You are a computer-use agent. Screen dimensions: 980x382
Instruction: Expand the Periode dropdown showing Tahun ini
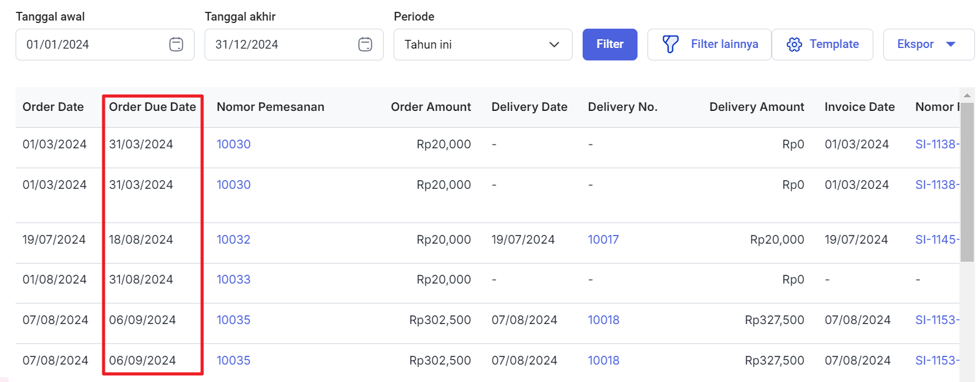coord(482,44)
